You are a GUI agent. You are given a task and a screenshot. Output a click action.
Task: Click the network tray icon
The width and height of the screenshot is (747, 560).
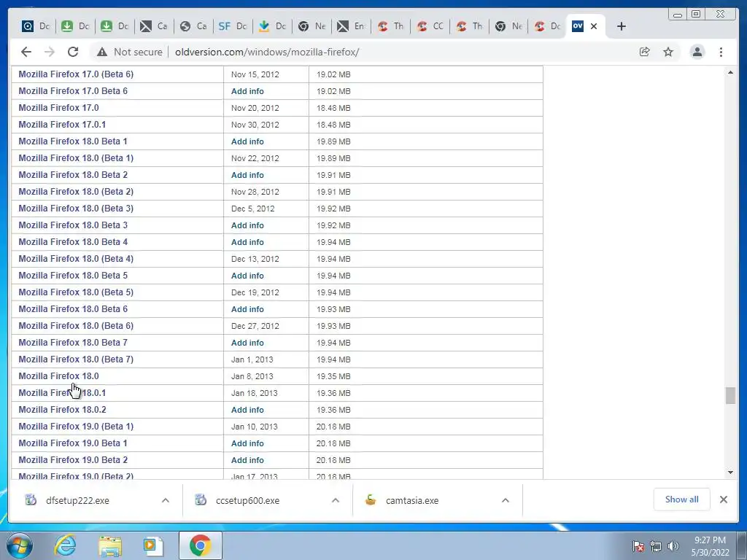pyautogui.click(x=656, y=546)
